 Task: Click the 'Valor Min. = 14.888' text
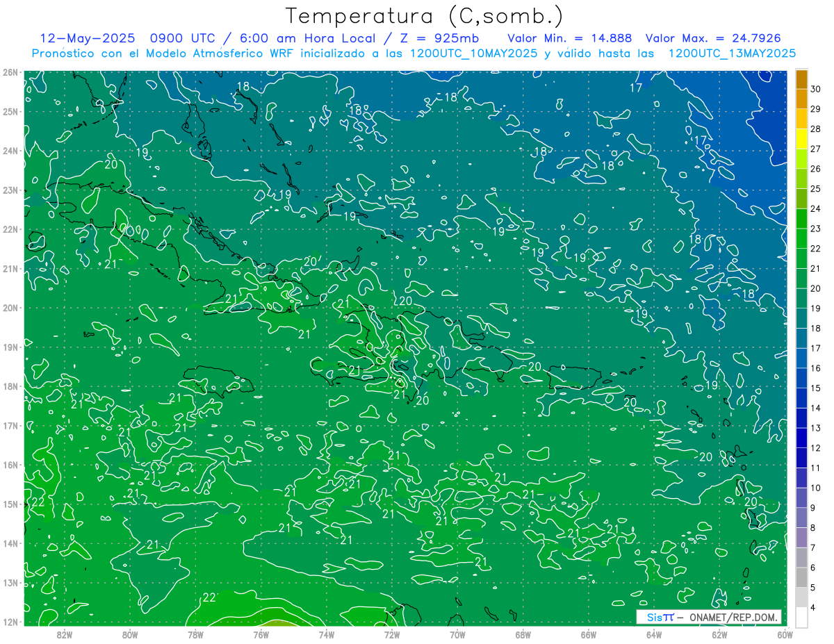[x=569, y=38]
